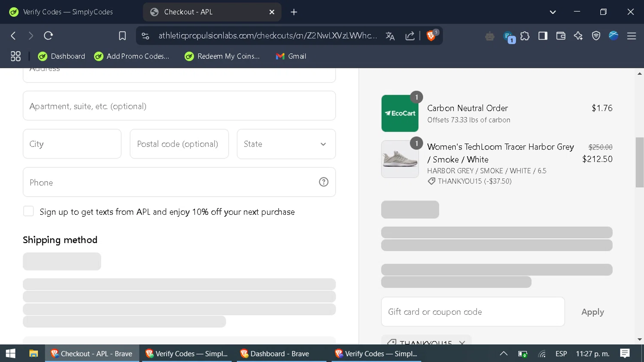Click the translate page icon
Viewport: 644px width, 362px height.
tap(390, 36)
